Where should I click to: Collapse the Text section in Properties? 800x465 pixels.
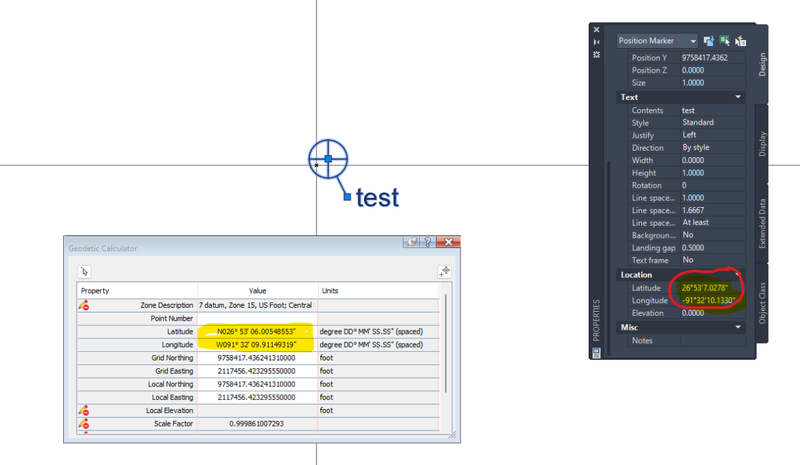coord(738,97)
